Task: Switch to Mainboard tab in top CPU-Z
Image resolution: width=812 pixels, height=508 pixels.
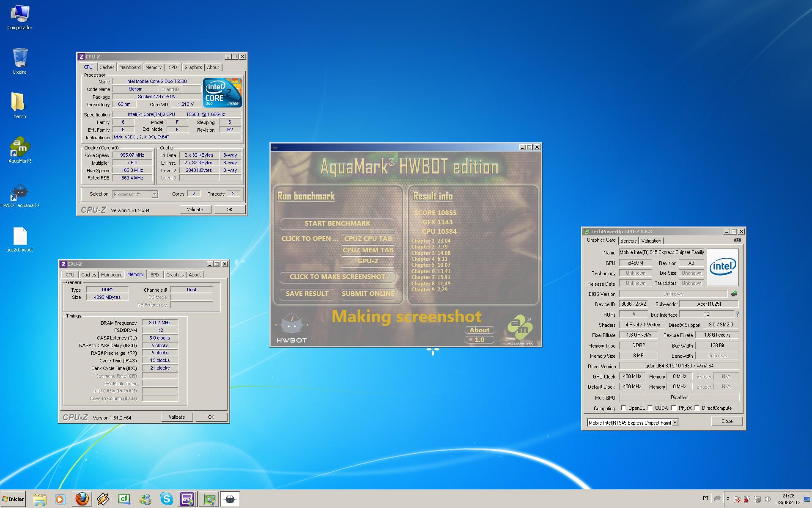Action: coord(129,67)
